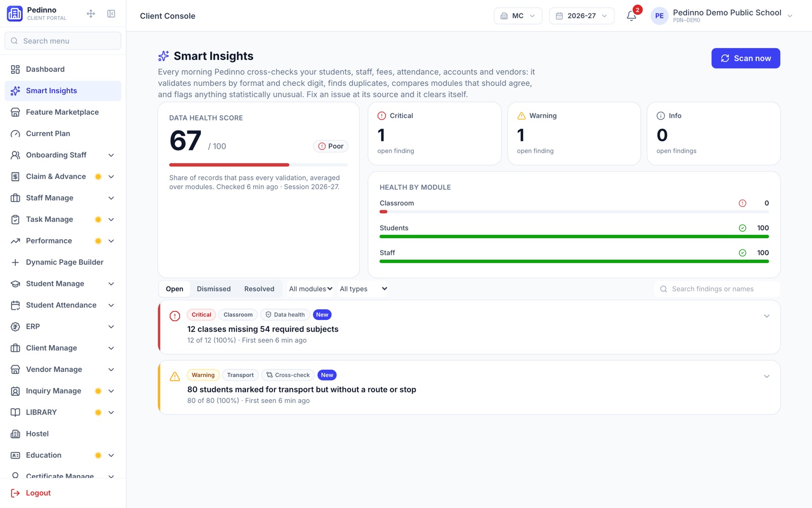Click the Search findings or names field
The image size is (812, 508).
(717, 289)
